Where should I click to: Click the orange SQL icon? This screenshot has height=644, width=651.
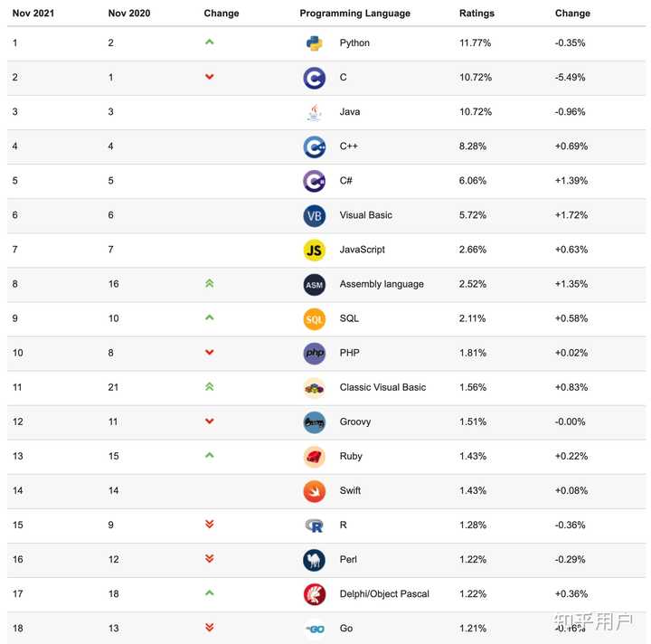(314, 318)
